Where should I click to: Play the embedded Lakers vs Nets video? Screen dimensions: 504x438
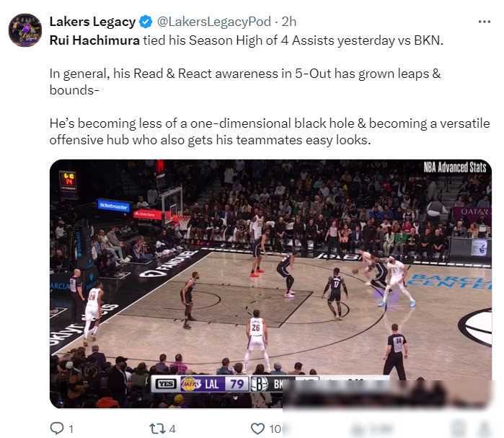270,284
